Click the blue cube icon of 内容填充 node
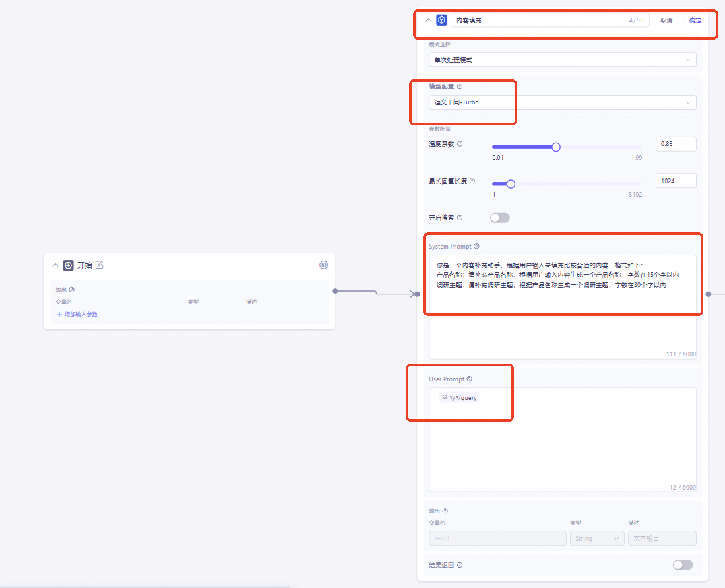This screenshot has width=725, height=588. [441, 20]
